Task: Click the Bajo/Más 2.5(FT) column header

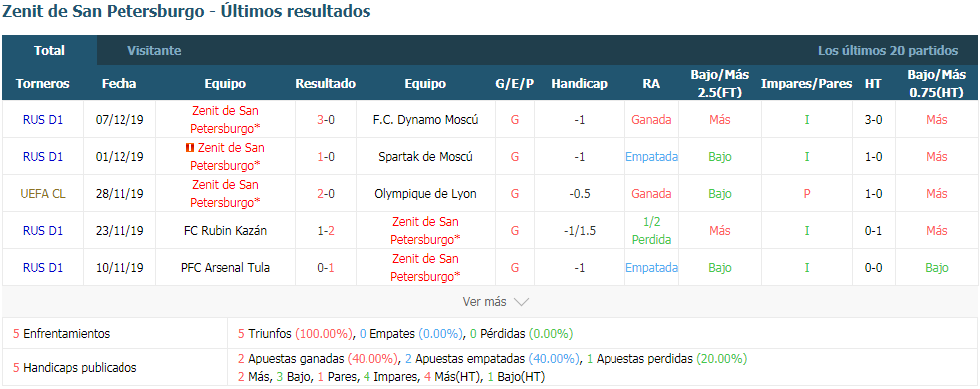Action: pos(719,83)
